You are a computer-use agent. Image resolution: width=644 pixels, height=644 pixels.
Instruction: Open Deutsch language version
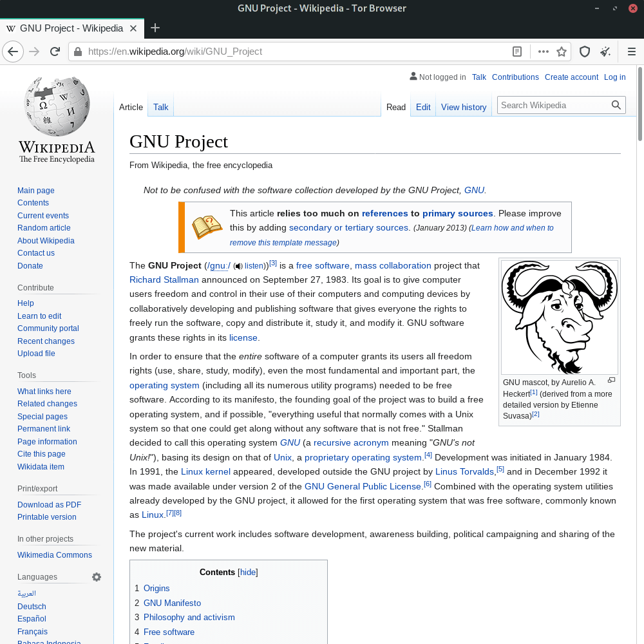click(32, 607)
